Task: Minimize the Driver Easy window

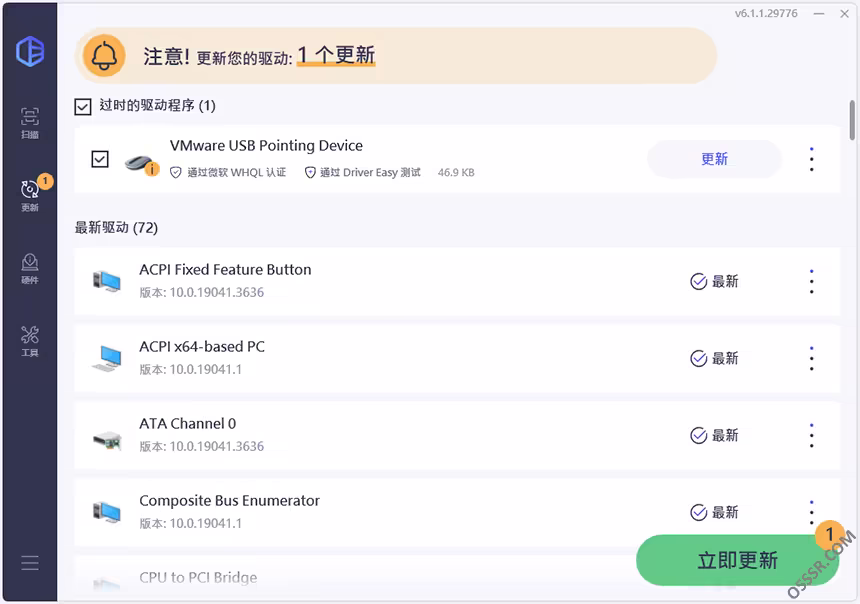Action: coord(819,14)
